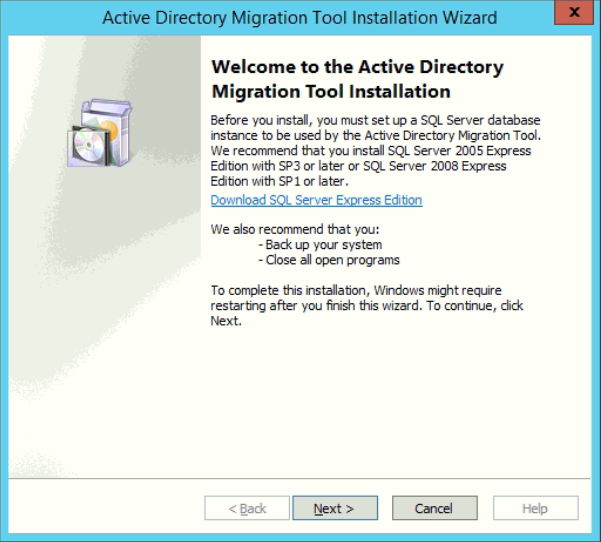Screen dimensions: 601x542
Task: Click the welcome heading text
Action: click(x=357, y=79)
